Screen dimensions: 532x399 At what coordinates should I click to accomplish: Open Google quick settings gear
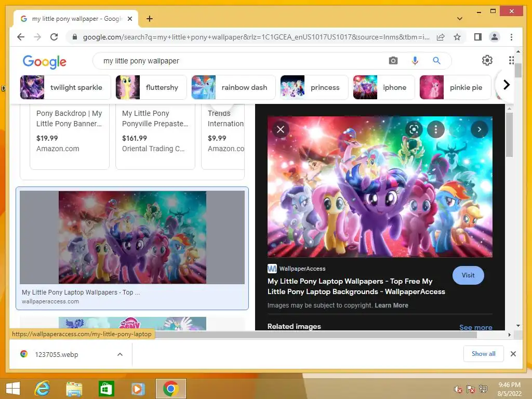pyautogui.click(x=487, y=60)
